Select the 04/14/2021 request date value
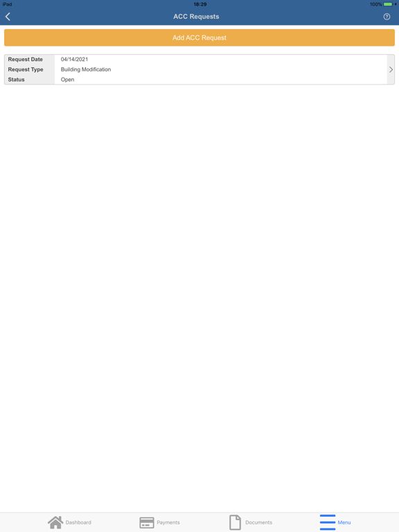Screen dimensions: 399x532 pos(74,60)
